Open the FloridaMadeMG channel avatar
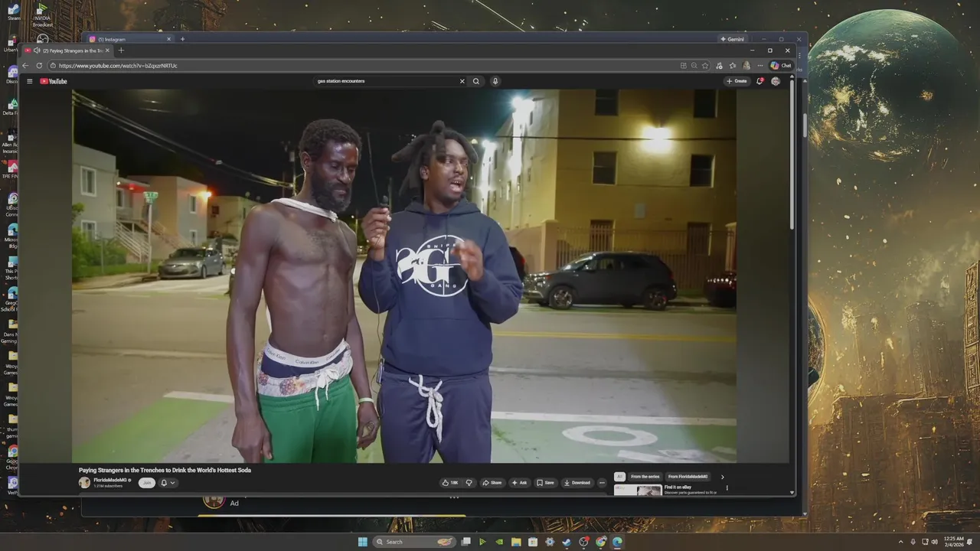980x551 pixels. click(x=84, y=483)
